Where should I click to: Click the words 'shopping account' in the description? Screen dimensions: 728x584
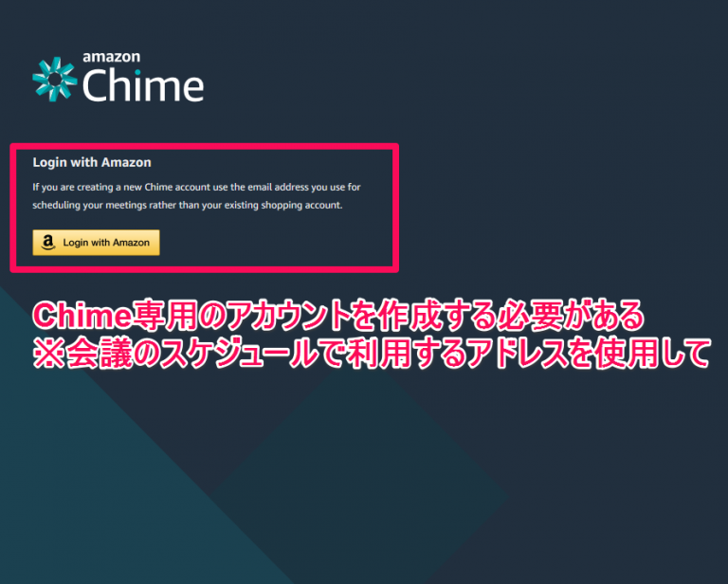tap(301, 205)
